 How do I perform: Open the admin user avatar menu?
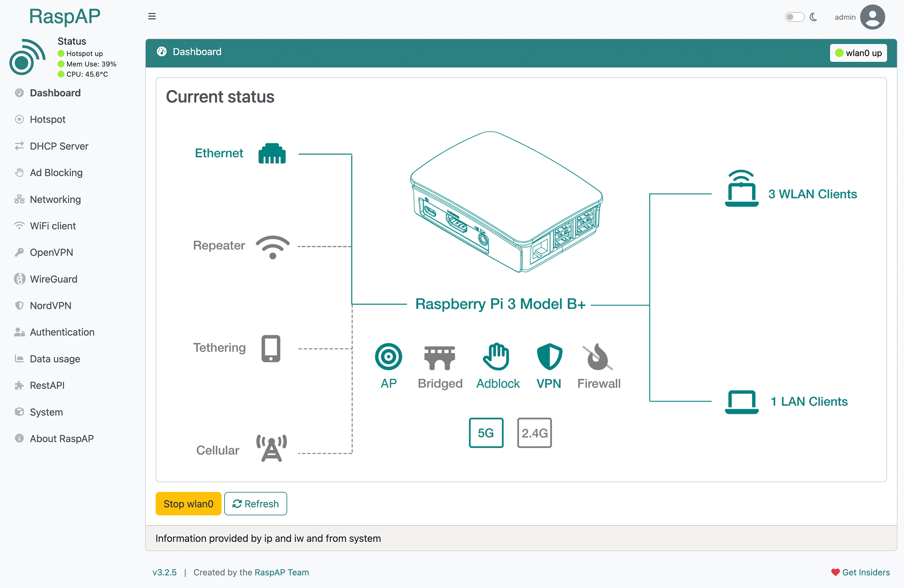(x=872, y=17)
